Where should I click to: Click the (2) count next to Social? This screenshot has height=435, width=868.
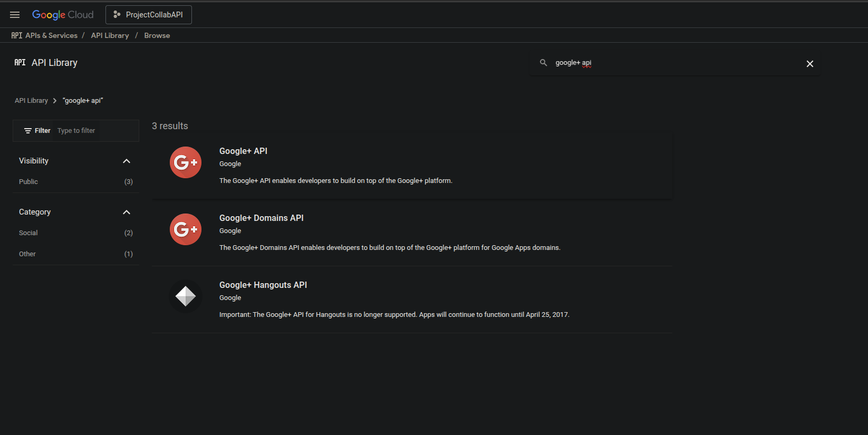point(129,233)
